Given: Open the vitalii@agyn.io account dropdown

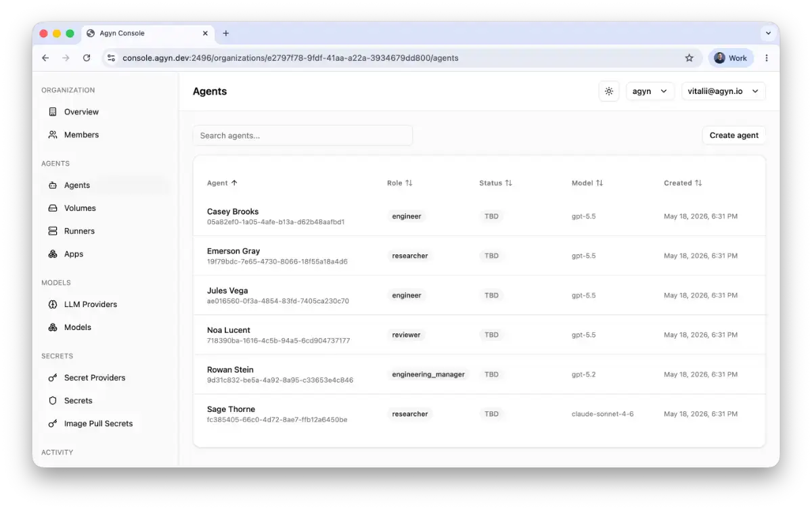Looking at the screenshot, I should (x=723, y=91).
